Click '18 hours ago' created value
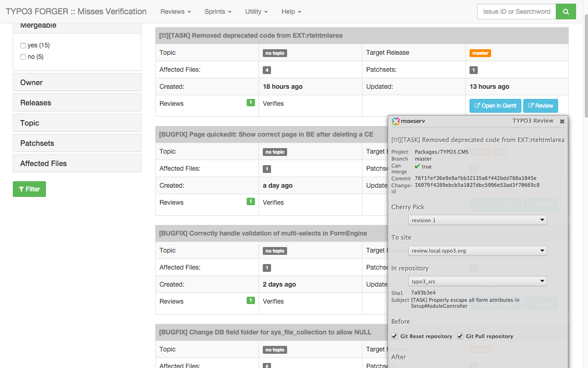 (283, 86)
